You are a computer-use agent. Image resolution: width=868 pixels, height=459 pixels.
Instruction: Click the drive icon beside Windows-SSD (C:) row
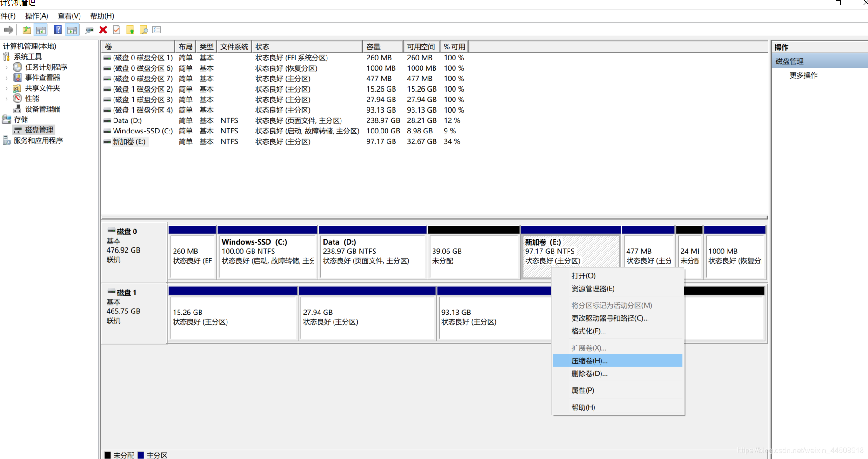tap(107, 131)
